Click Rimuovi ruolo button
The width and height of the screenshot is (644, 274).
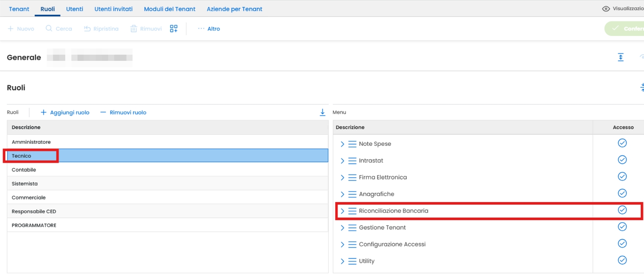(x=123, y=112)
